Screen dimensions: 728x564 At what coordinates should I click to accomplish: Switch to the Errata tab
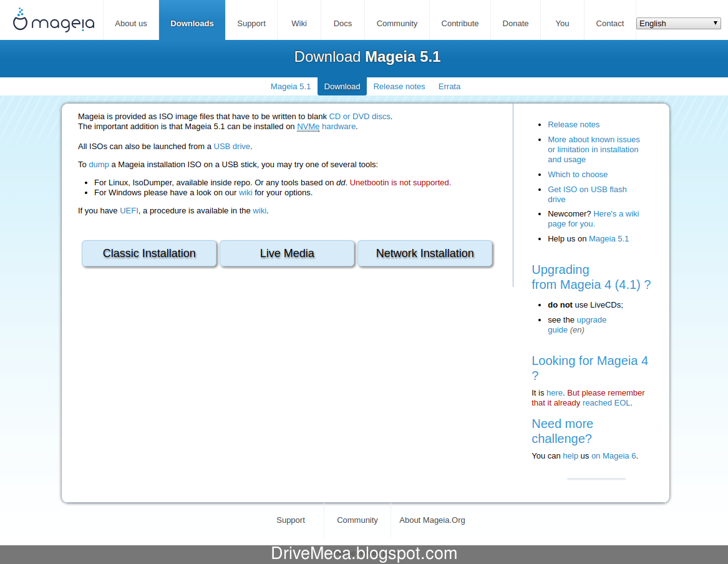(x=449, y=86)
